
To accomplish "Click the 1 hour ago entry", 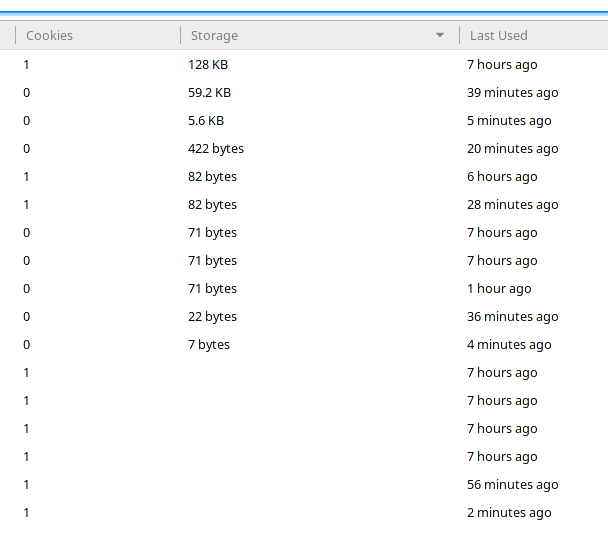I will [x=499, y=289].
